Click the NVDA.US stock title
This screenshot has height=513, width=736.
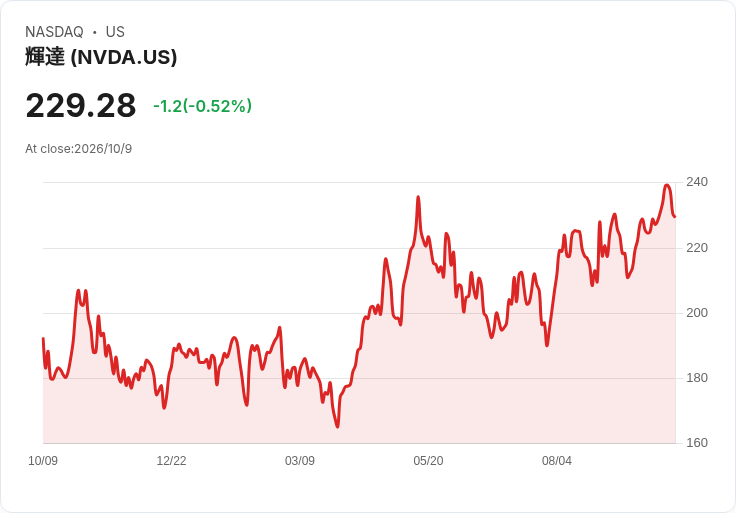pyautogui.click(x=101, y=57)
